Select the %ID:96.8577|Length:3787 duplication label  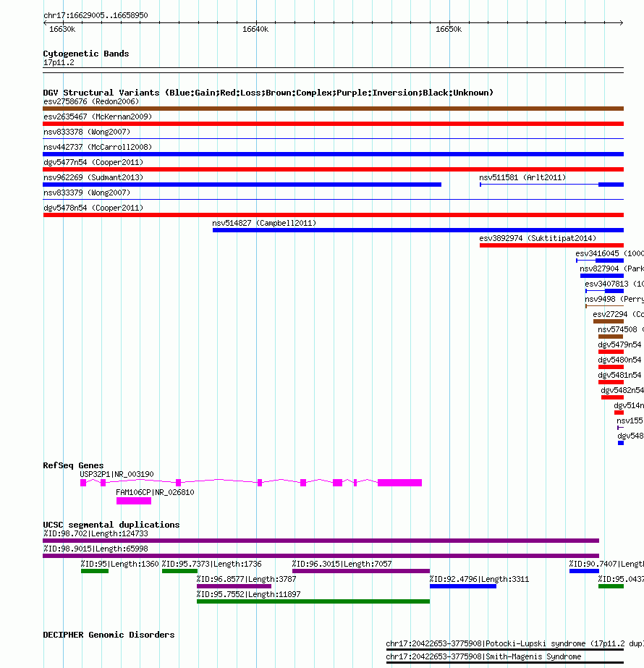point(246,580)
